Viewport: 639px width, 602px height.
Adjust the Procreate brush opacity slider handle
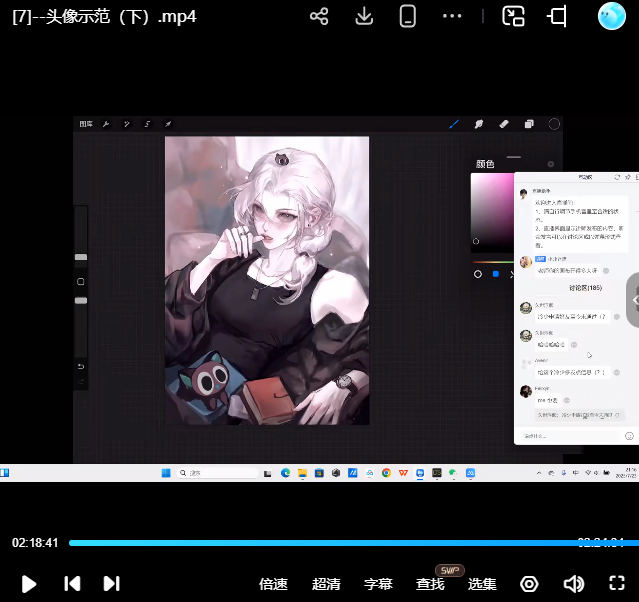tap(81, 301)
